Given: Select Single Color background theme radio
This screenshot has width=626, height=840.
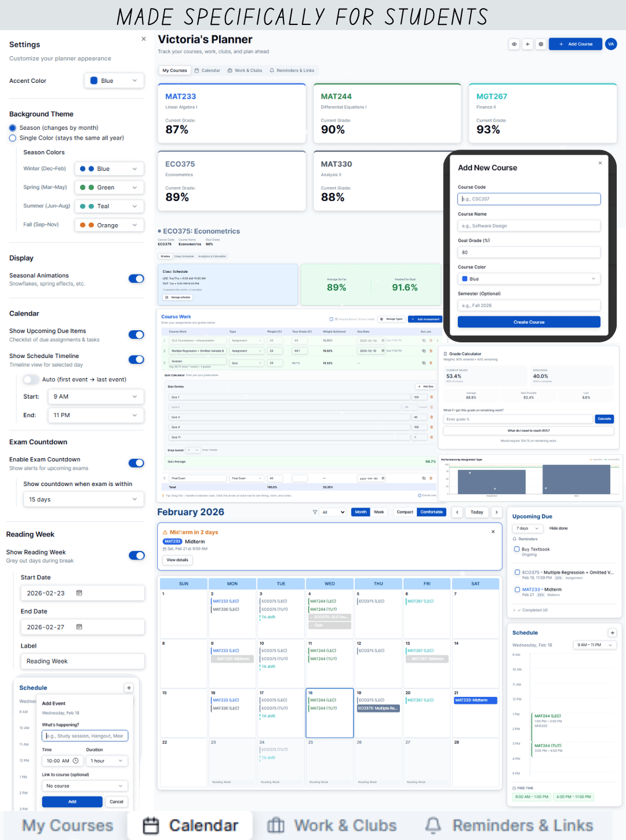Looking at the screenshot, I should 13,138.
